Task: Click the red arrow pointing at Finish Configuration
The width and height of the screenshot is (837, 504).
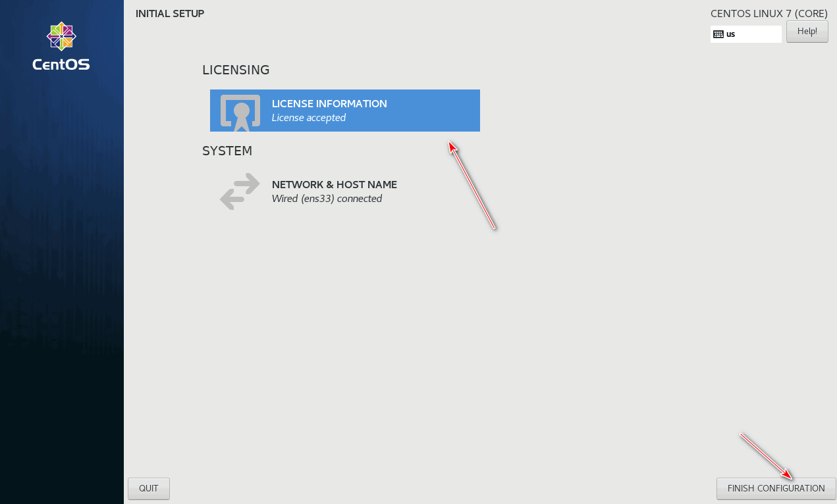Action: (x=767, y=456)
